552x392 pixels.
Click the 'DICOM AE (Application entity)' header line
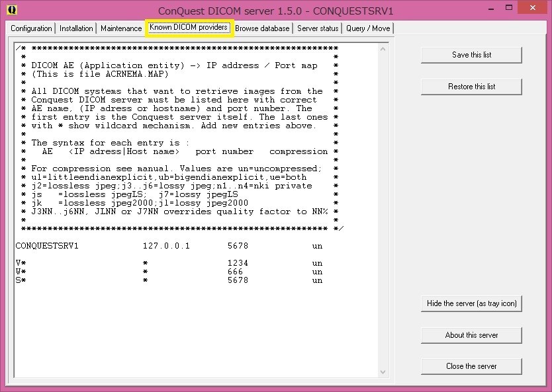(x=174, y=65)
